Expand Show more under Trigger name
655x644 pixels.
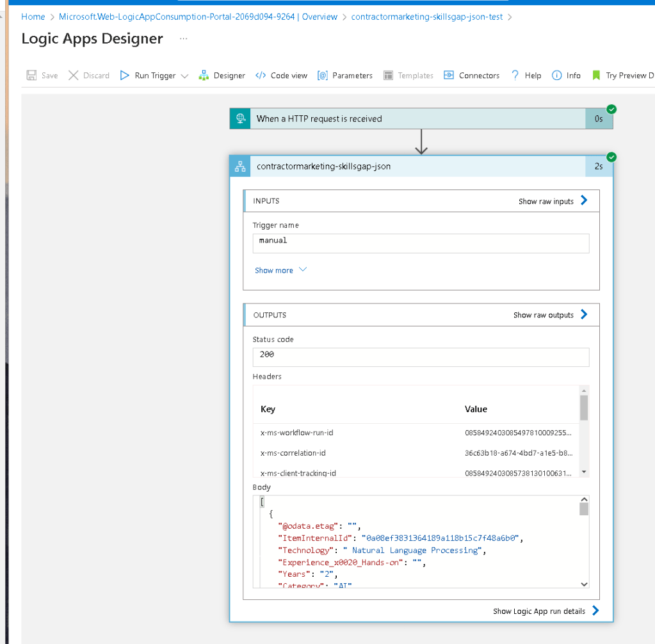[x=280, y=270]
